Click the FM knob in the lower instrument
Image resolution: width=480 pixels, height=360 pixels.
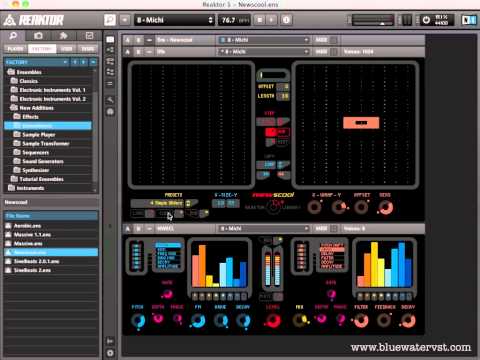click(198, 321)
